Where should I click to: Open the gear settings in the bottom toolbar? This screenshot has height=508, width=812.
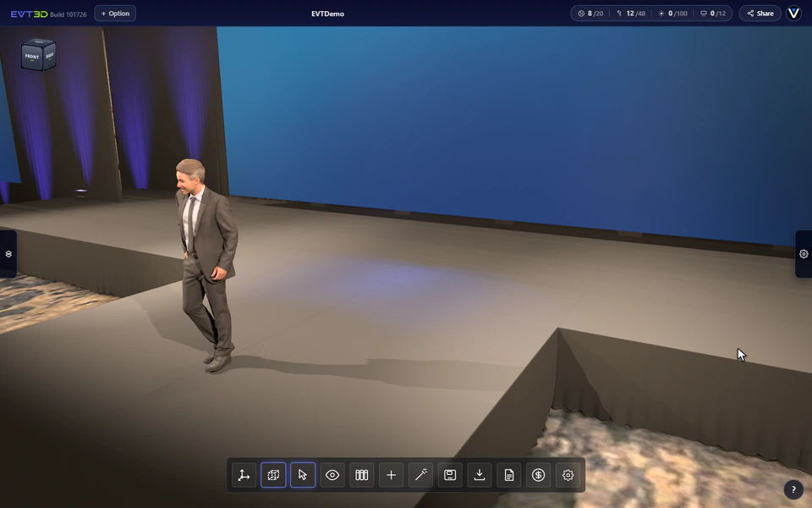tap(568, 475)
